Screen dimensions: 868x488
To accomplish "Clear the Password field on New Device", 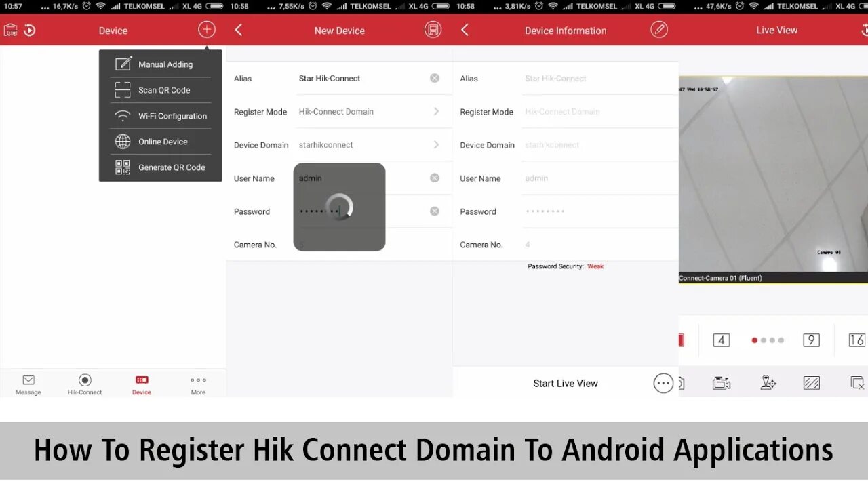I will click(435, 211).
